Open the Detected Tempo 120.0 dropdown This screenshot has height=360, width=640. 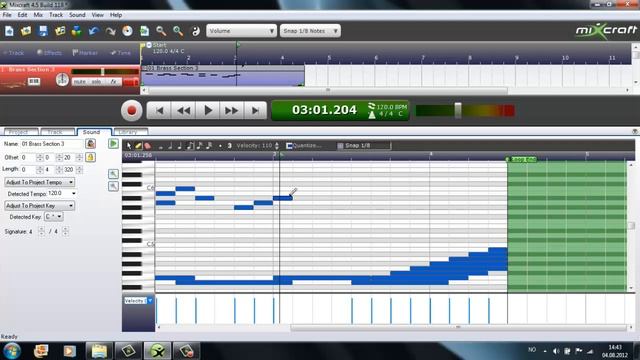pyautogui.click(x=74, y=193)
